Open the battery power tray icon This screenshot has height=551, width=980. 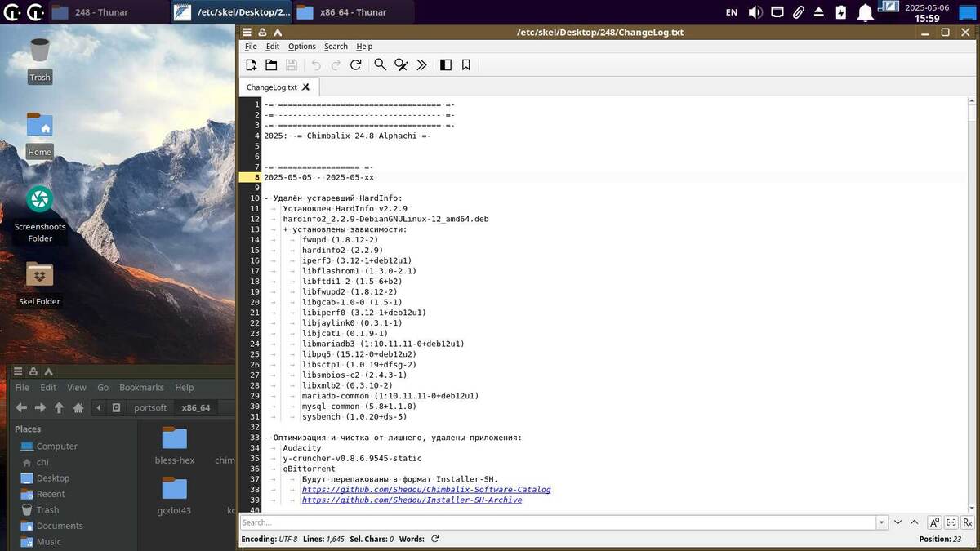(x=841, y=12)
